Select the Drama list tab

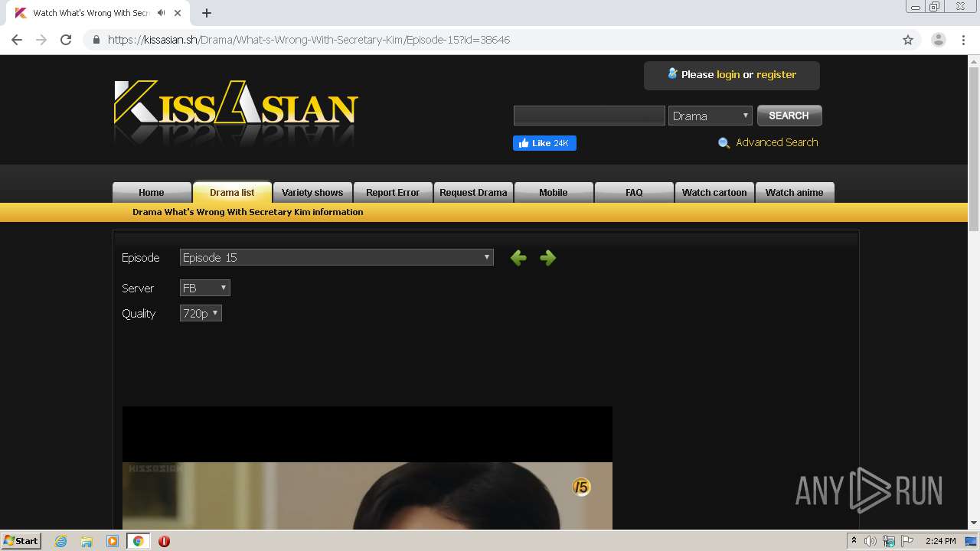pos(232,192)
